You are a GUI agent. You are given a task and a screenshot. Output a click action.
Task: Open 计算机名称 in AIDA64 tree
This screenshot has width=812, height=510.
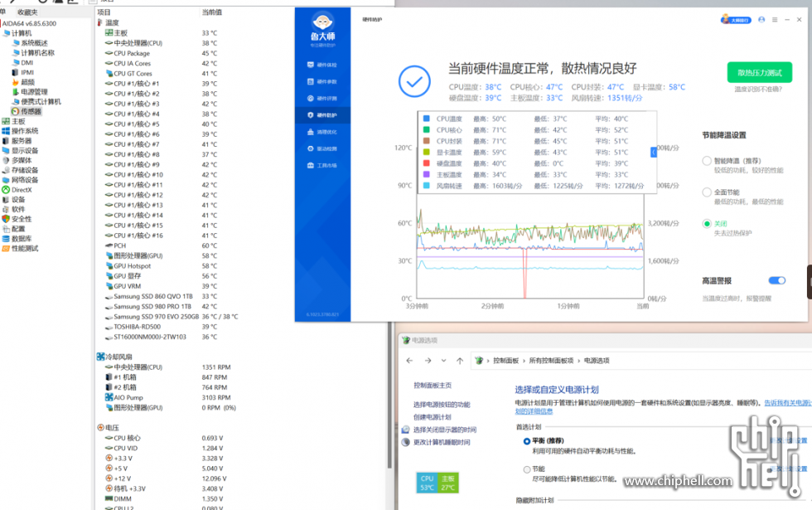point(33,53)
